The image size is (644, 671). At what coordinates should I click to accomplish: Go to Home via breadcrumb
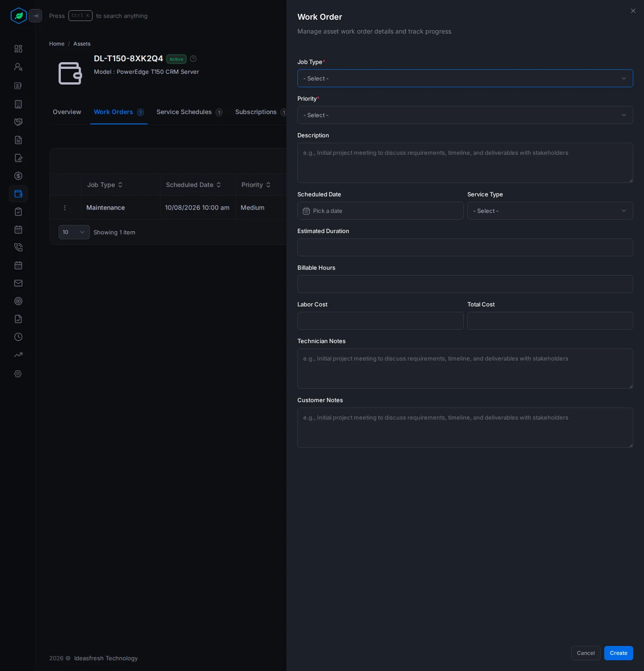57,44
